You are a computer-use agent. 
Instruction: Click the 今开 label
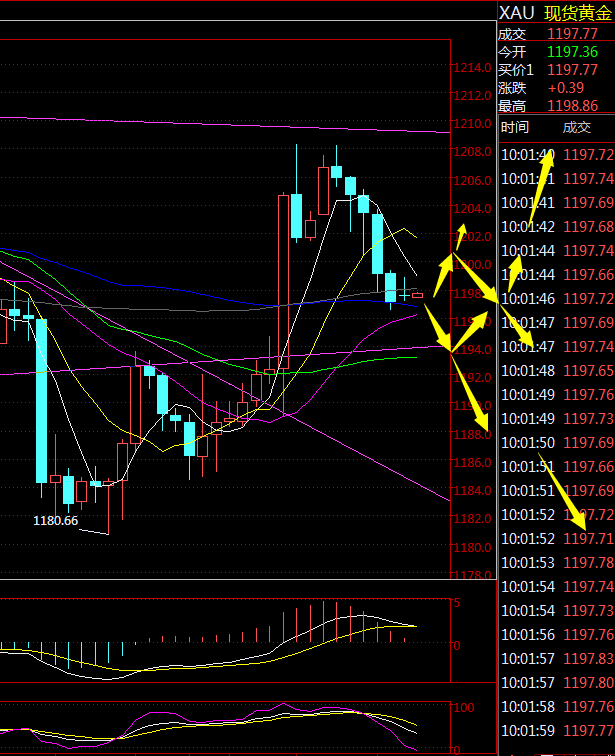[x=512, y=52]
